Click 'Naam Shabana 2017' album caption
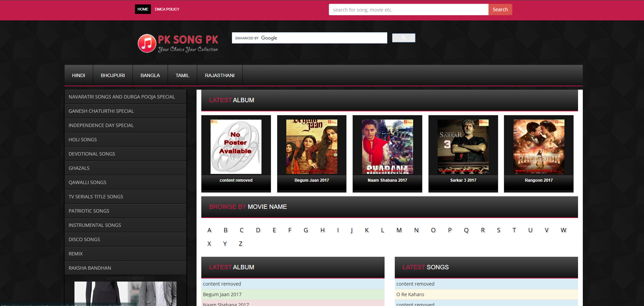The height and width of the screenshot is (306, 644). click(x=387, y=180)
